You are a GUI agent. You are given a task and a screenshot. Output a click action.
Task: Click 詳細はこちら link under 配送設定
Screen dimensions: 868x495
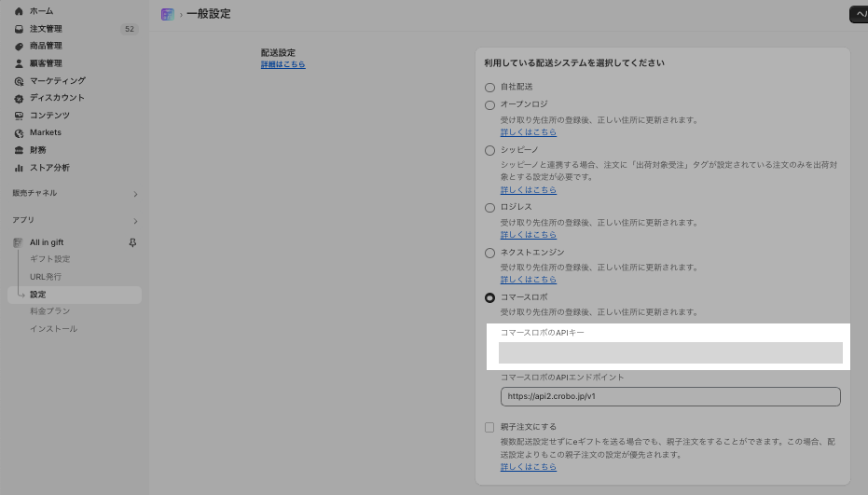282,64
